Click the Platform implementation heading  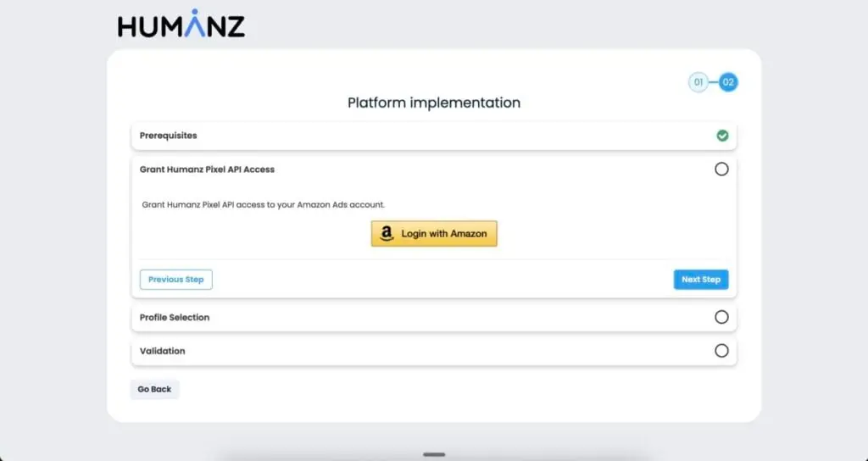[434, 103]
